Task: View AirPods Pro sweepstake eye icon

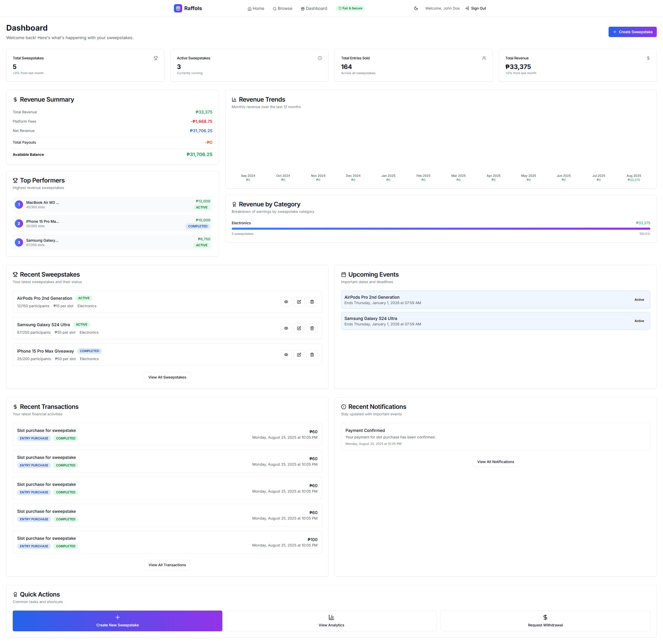Action: click(286, 302)
